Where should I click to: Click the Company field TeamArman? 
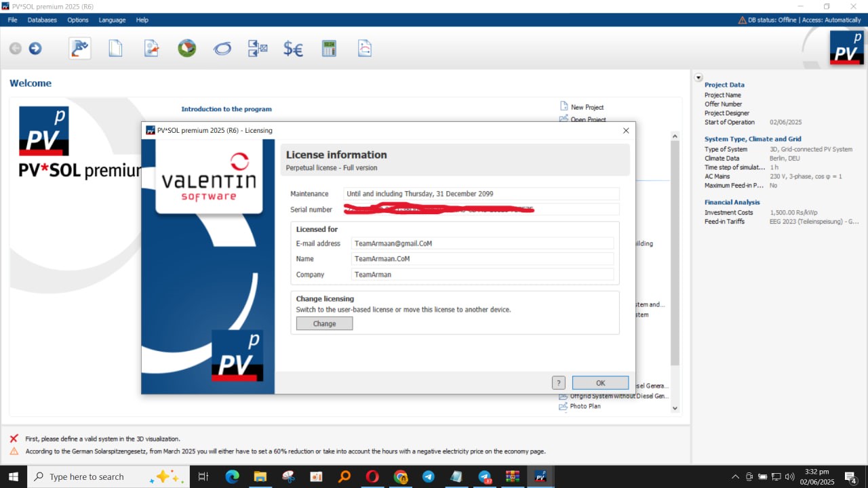(482, 274)
